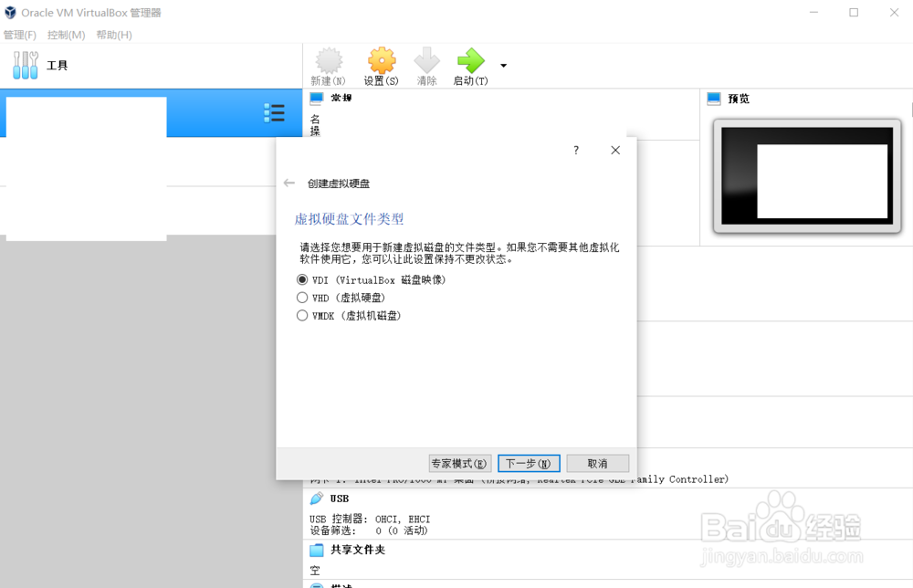Click the VirtualBox app icon in title bar

coord(10,12)
